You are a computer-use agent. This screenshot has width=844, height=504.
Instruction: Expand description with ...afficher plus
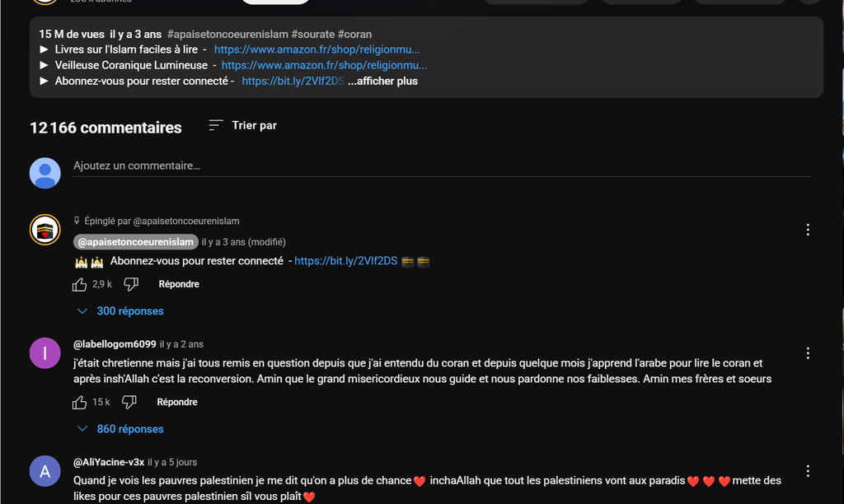pyautogui.click(x=382, y=82)
